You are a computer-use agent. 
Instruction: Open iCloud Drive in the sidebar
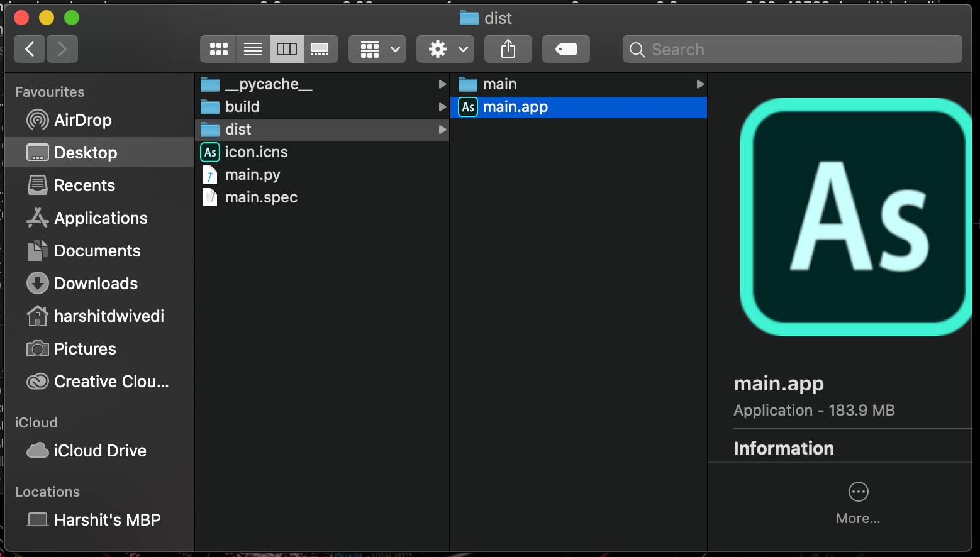pyautogui.click(x=99, y=451)
